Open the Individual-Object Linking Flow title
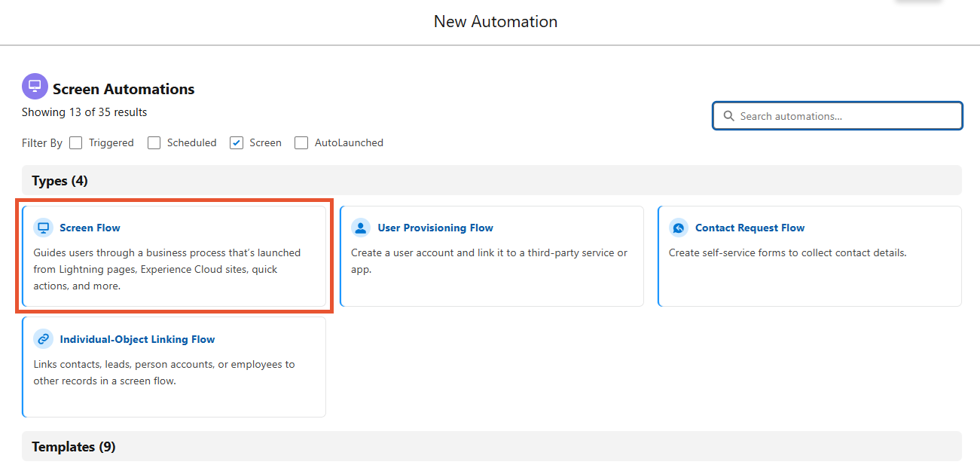This screenshot has height=468, width=980. tap(138, 339)
